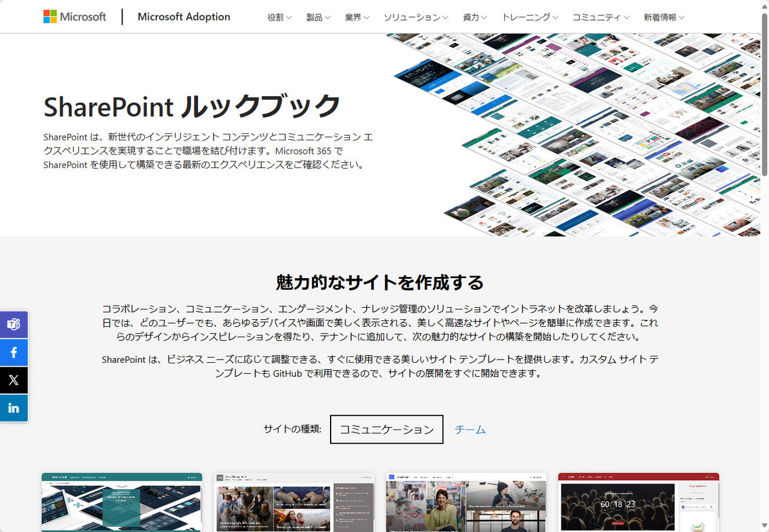Viewport: 769px width, 532px height.
Task: Open the ソリューション dropdown menu
Action: (416, 17)
